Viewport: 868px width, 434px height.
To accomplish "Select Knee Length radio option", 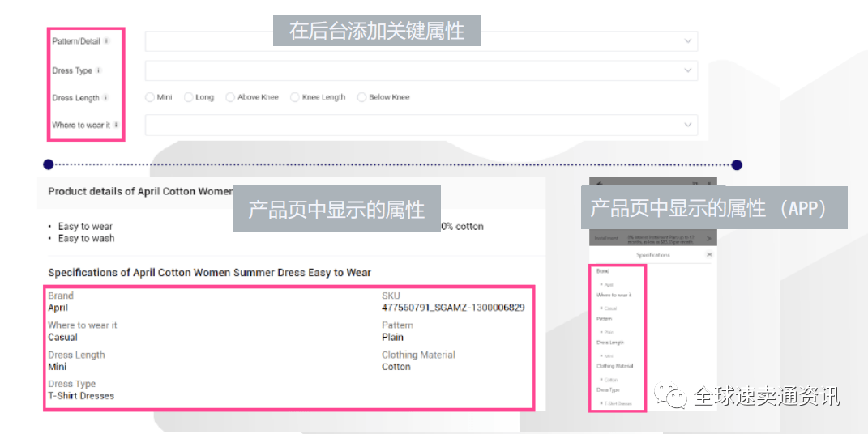I will [295, 97].
